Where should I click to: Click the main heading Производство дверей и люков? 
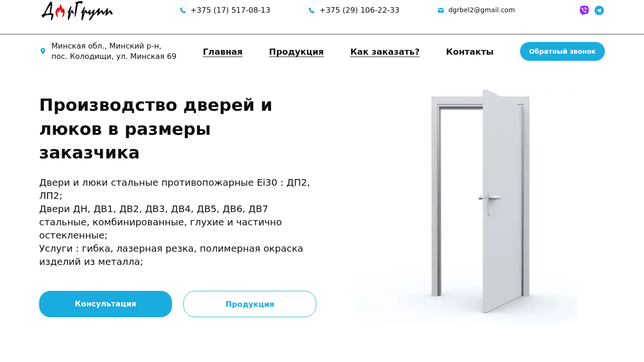coord(156,129)
